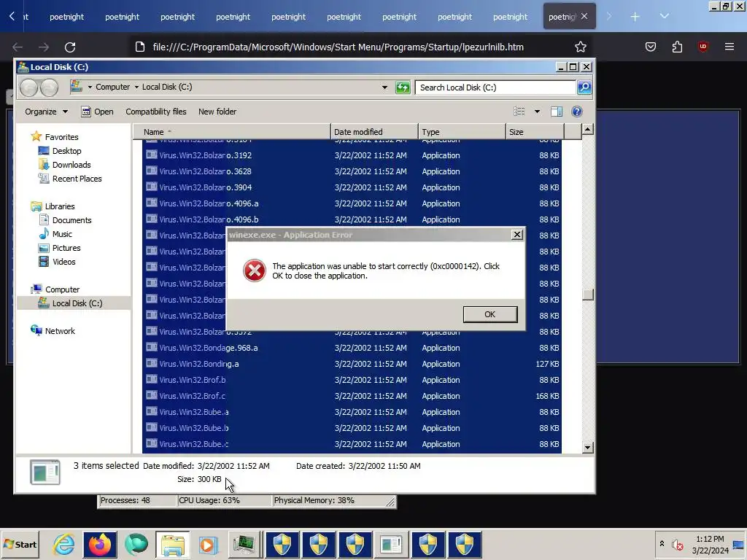Open the list all tabs dropdown chevron
Screen dimensions: 747x560
(x=665, y=17)
